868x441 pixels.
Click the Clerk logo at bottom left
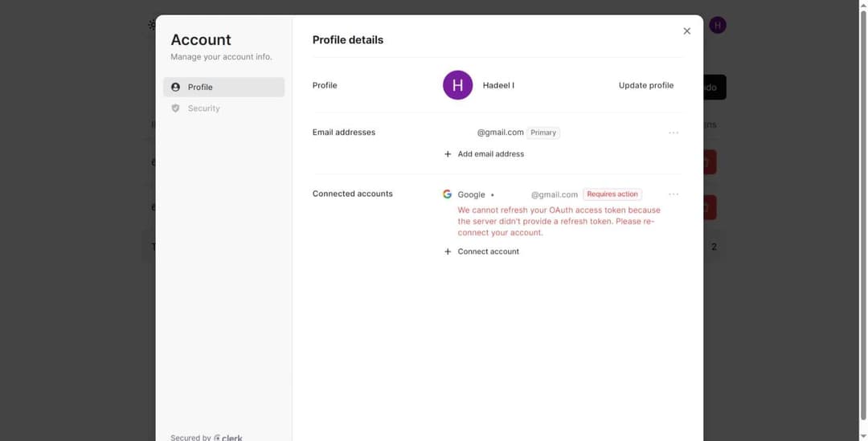pyautogui.click(x=228, y=437)
